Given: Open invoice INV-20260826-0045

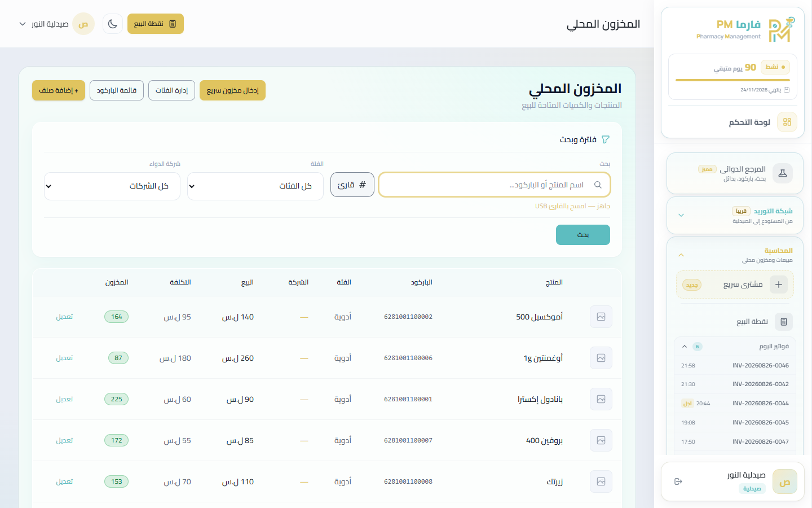Looking at the screenshot, I should (735, 423).
